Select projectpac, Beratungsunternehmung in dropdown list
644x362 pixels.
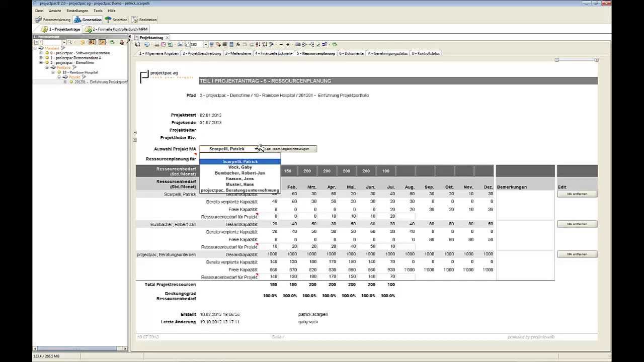click(x=240, y=190)
